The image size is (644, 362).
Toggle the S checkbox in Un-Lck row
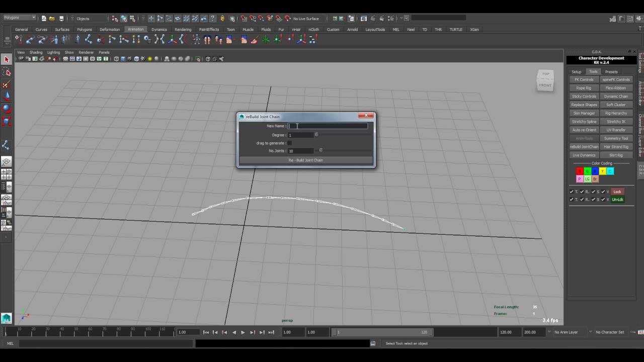tap(593, 200)
